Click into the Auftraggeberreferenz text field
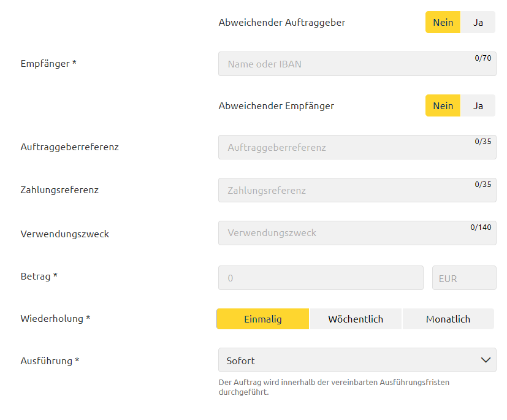 coord(357,147)
